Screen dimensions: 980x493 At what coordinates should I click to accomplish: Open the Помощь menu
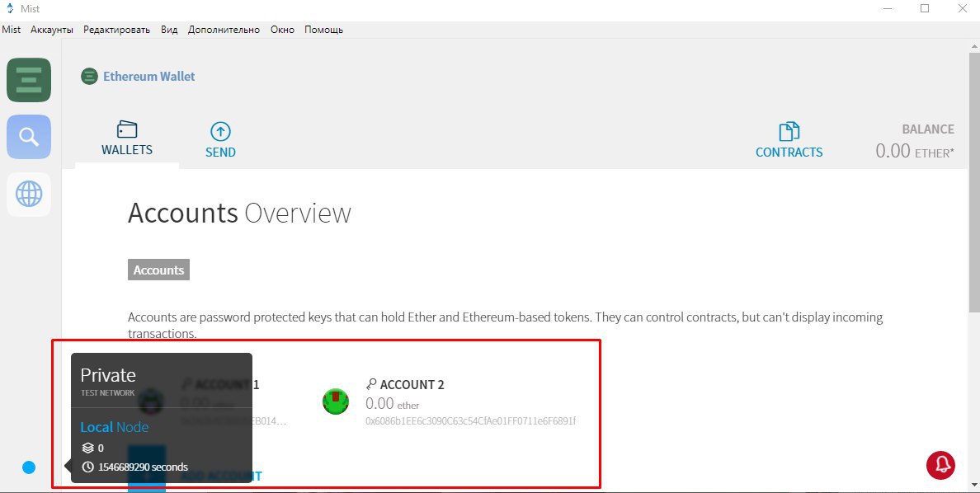[x=323, y=30]
